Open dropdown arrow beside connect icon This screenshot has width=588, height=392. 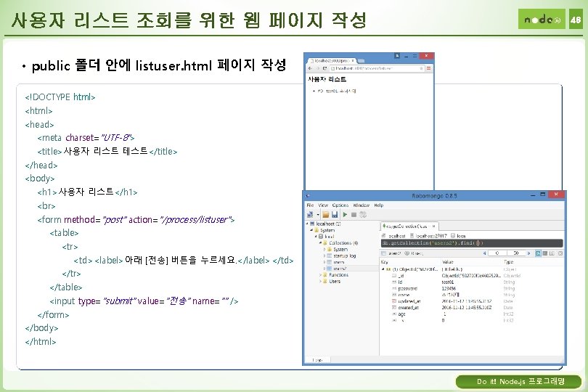click(x=318, y=215)
